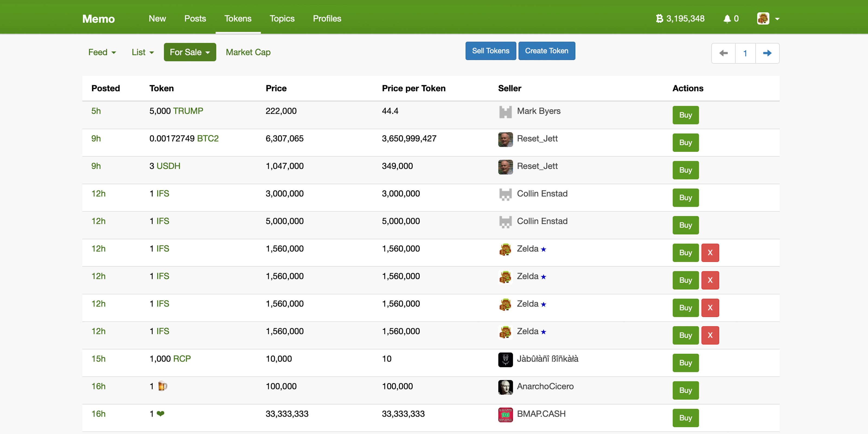Open the RCP token link
Viewport: 868px width, 434px height.
pos(182,359)
